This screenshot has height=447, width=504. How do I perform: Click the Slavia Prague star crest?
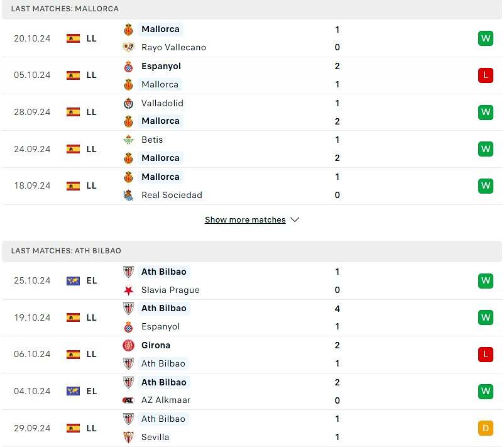(128, 290)
